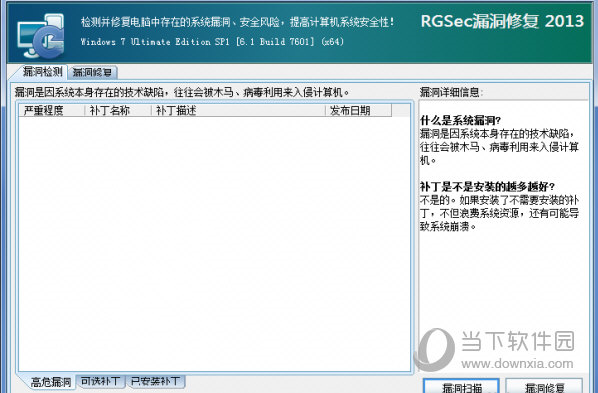
Task: Switch to the 漏洞修复 tab
Action: pos(92,72)
